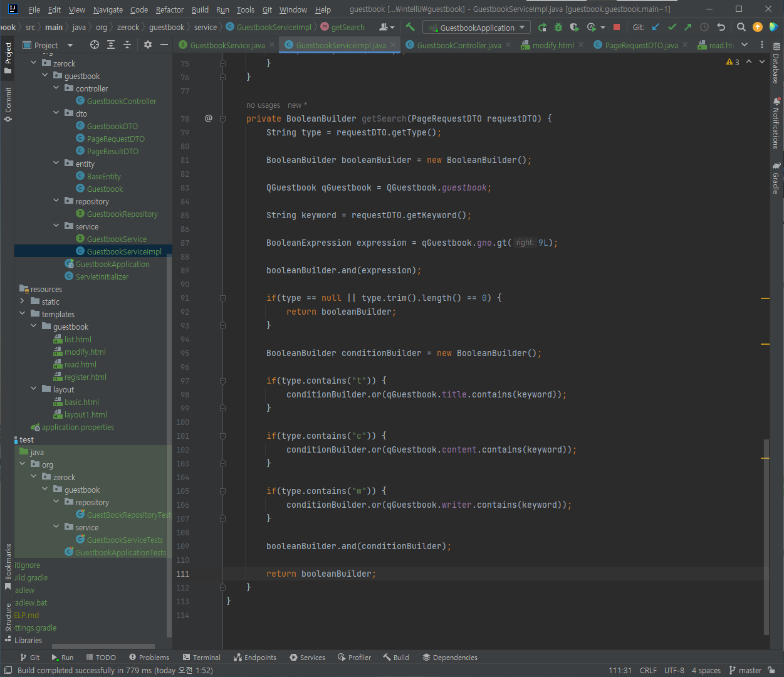Image resolution: width=784 pixels, height=677 pixels.
Task: Collapse the dto package node
Action: pyautogui.click(x=56, y=113)
